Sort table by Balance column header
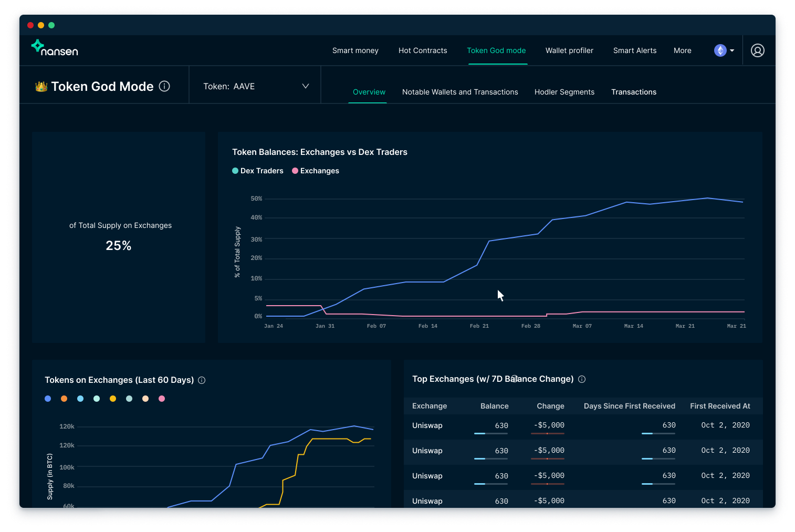 point(494,406)
